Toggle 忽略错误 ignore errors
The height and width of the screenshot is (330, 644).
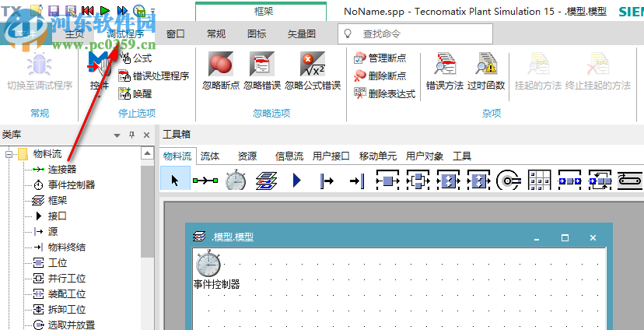click(x=262, y=71)
